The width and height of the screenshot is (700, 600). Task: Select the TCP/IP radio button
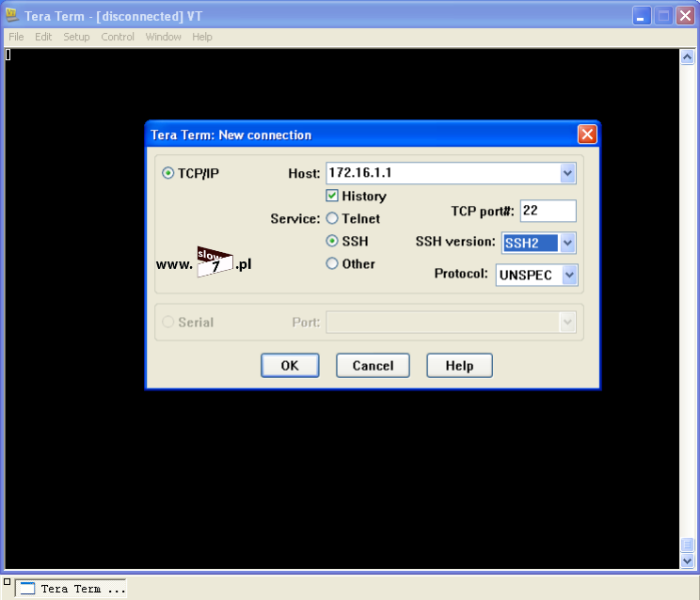tap(167, 173)
